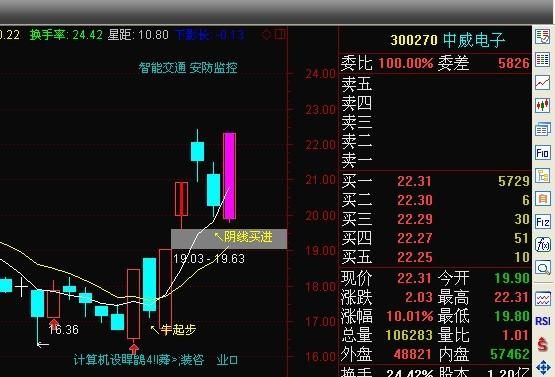Image resolution: width=555 pixels, height=377 pixels.
Task: Select the RSI indicator icon
Action: [543, 321]
